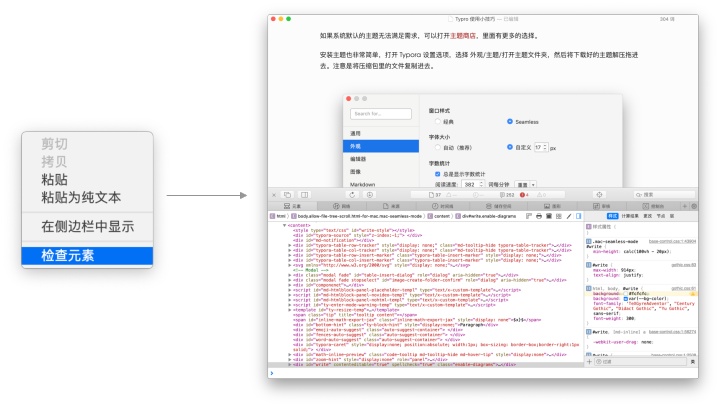The width and height of the screenshot is (720, 407).
Task: Select the 自定义 font size radio button
Action: click(x=510, y=147)
